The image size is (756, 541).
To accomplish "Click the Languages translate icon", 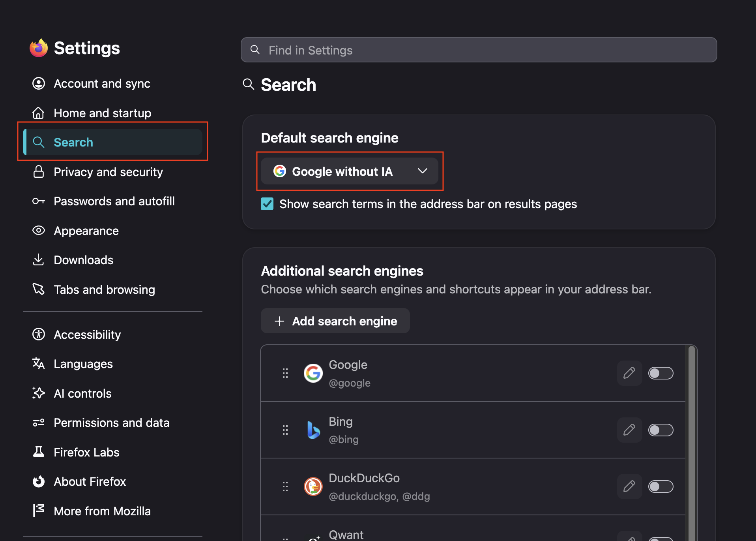I will click(x=39, y=364).
